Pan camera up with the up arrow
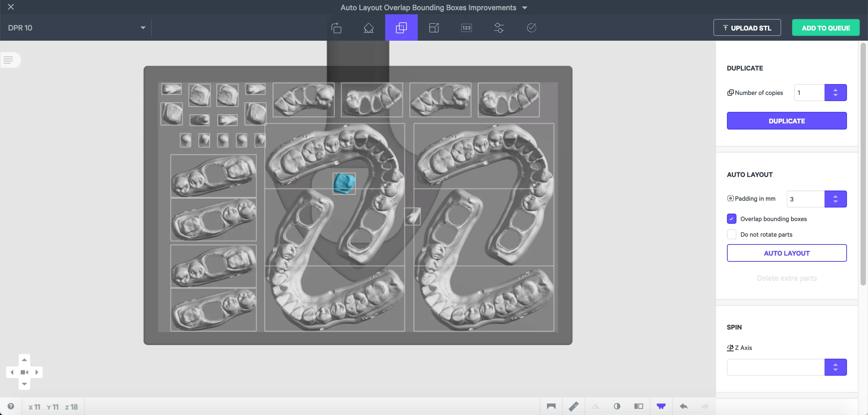The width and height of the screenshot is (868, 415). coord(24,360)
